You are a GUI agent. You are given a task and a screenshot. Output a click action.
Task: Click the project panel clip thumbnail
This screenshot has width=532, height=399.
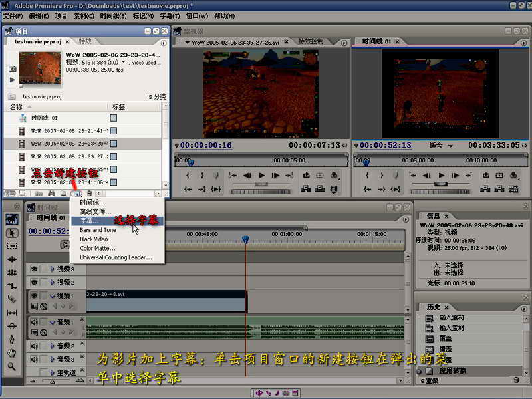click(x=40, y=68)
